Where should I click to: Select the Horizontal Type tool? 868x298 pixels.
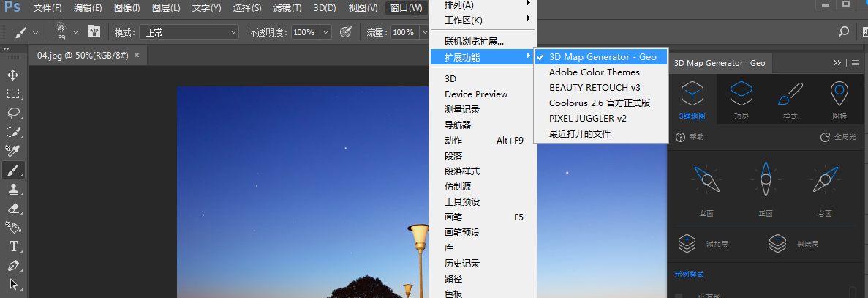(12, 247)
